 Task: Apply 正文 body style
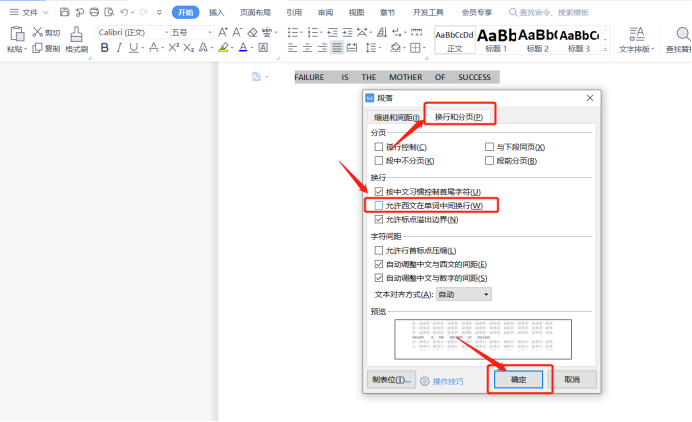click(455, 40)
